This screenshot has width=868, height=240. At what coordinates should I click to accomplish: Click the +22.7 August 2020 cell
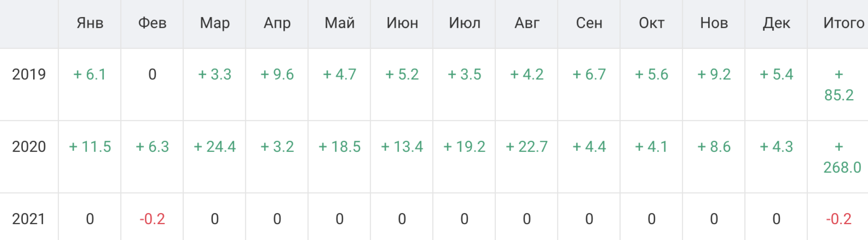pos(527,147)
